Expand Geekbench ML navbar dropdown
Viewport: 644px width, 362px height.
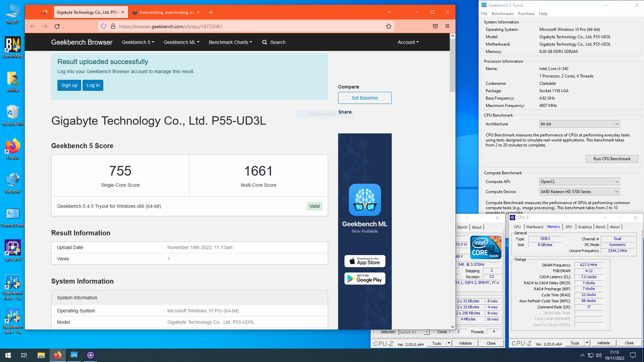(181, 42)
